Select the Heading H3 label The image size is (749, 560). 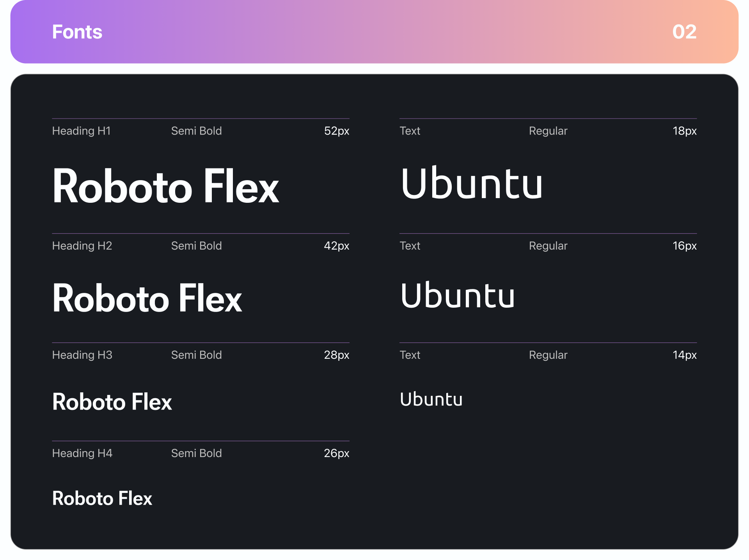pyautogui.click(x=82, y=355)
